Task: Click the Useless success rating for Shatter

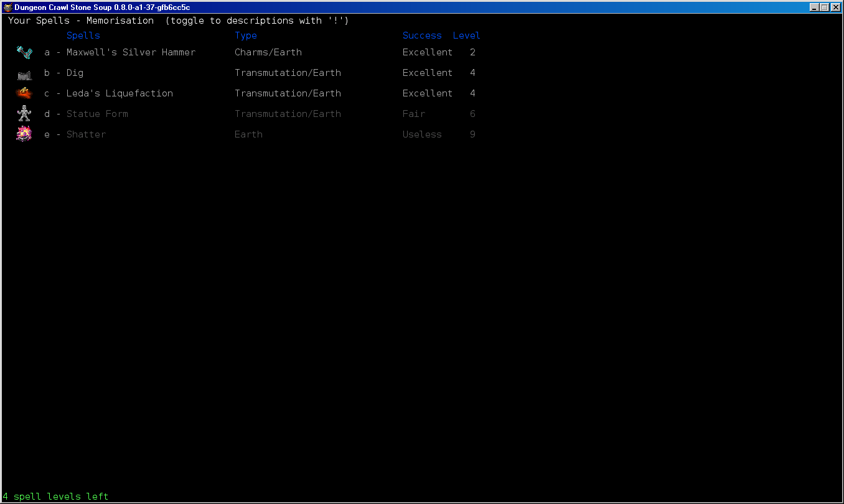Action: (422, 134)
